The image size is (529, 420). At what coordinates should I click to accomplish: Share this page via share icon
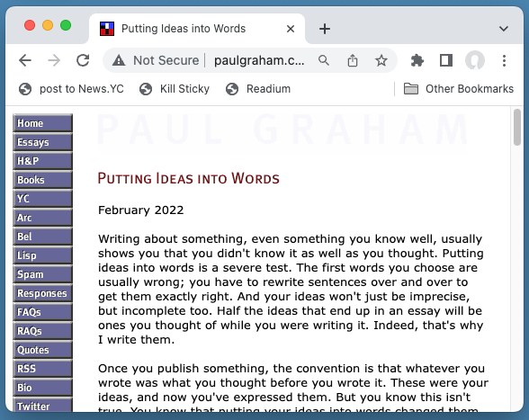pyautogui.click(x=353, y=61)
